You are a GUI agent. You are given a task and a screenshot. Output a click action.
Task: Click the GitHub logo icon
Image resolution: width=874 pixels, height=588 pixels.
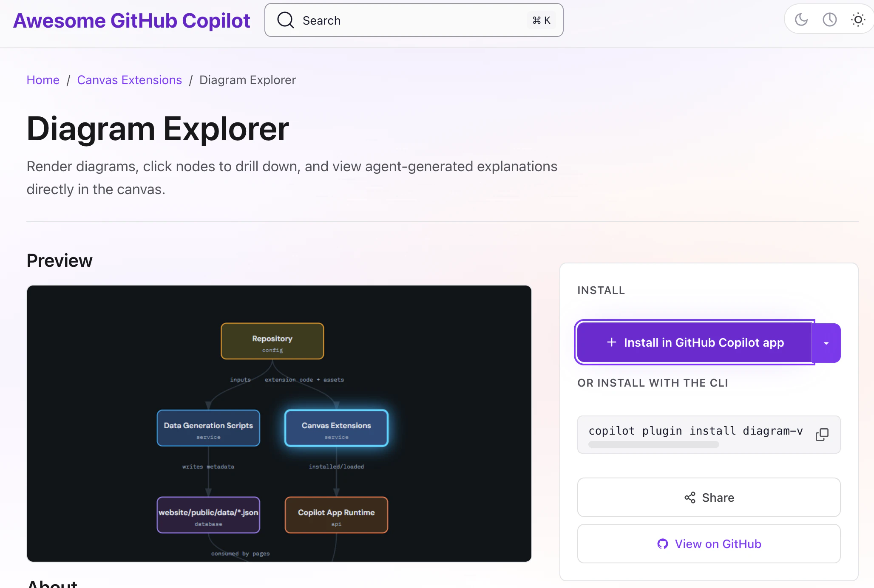[662, 544]
